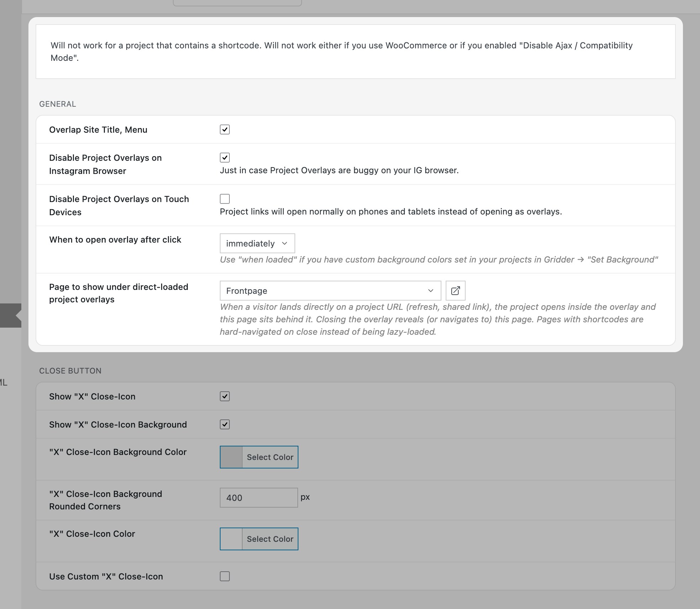This screenshot has height=609, width=700.
Task: Open the Frontpage page selector dropdown
Action: pos(330,291)
